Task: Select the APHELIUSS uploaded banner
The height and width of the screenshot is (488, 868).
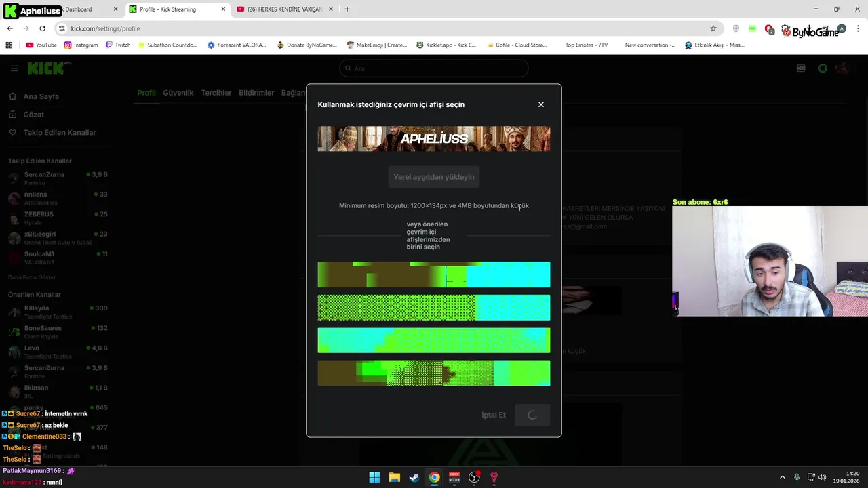Action: click(434, 139)
